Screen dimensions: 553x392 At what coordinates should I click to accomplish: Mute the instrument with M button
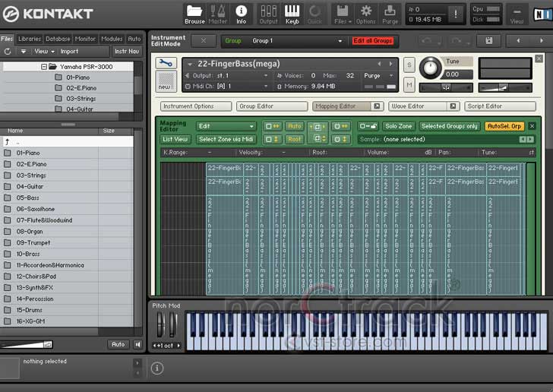[x=409, y=85]
